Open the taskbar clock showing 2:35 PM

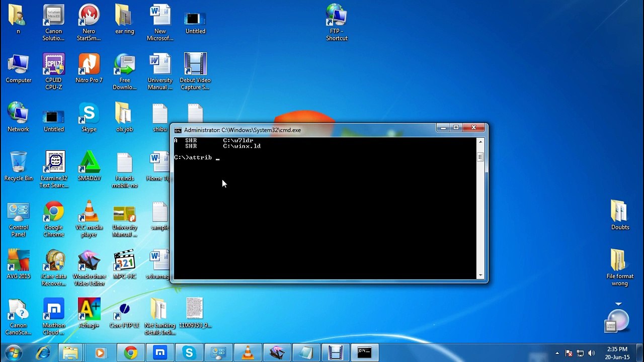617,353
